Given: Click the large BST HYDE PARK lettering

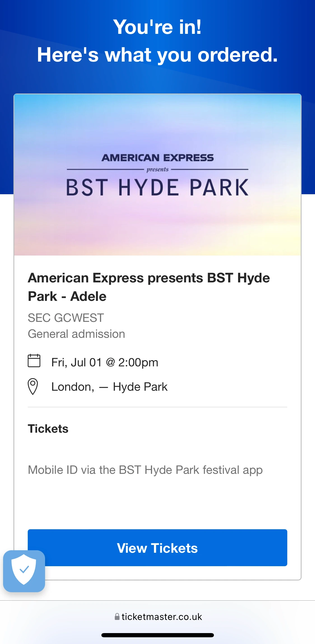Looking at the screenshot, I should [x=157, y=188].
